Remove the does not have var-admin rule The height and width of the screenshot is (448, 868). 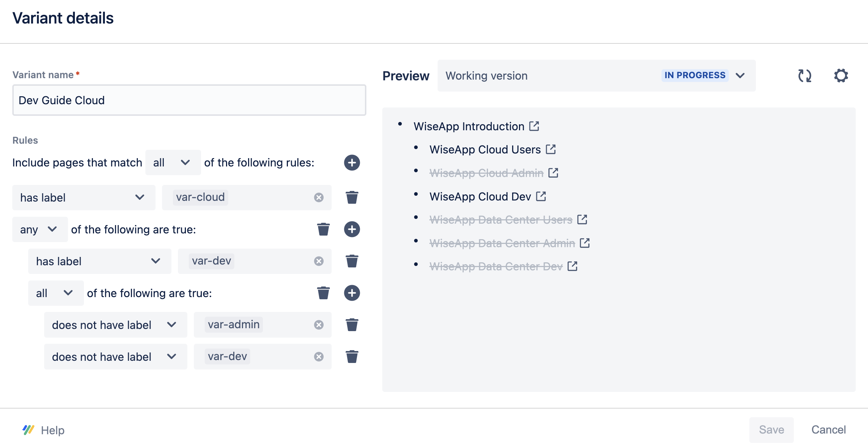(352, 325)
